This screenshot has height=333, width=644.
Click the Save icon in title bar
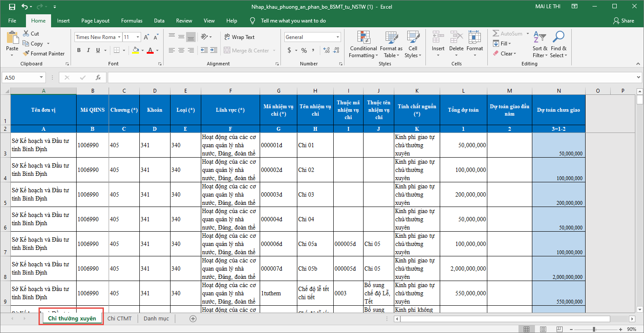click(x=12, y=7)
